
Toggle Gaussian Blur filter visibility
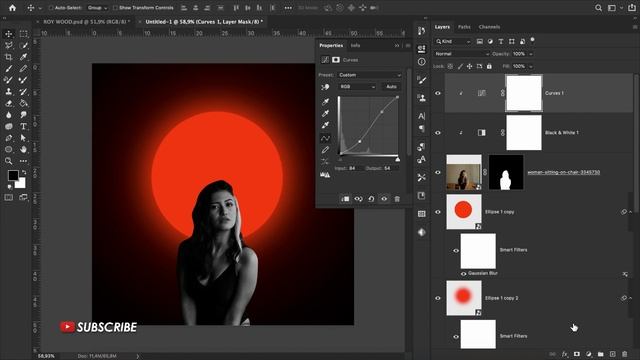tap(464, 273)
